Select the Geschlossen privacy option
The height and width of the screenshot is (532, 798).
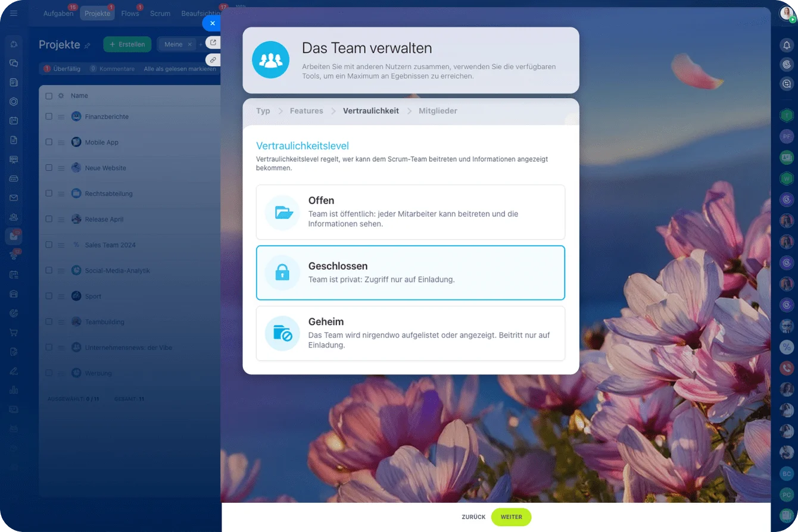coord(410,272)
